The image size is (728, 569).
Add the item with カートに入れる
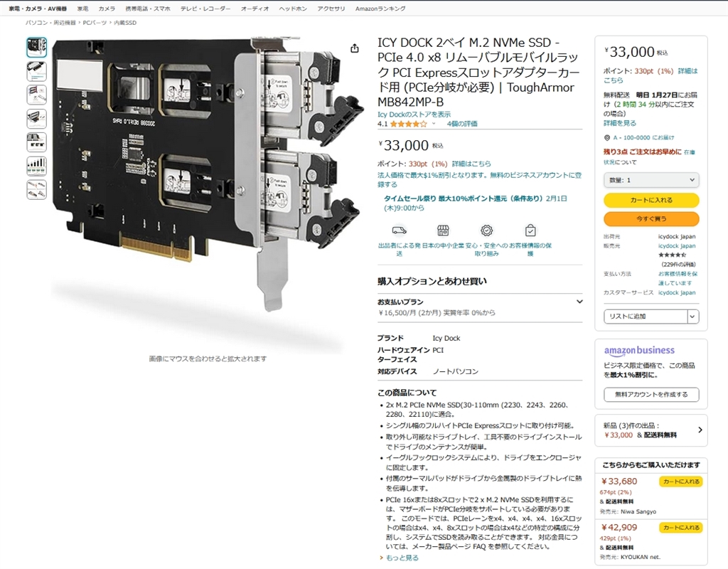coord(651,200)
